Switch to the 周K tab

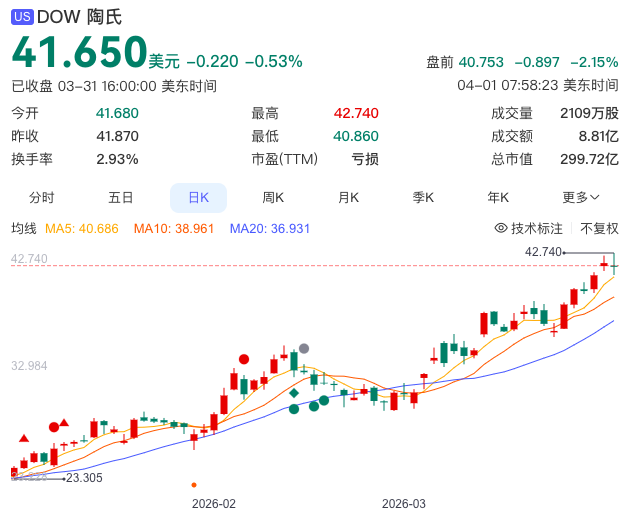pos(273,198)
